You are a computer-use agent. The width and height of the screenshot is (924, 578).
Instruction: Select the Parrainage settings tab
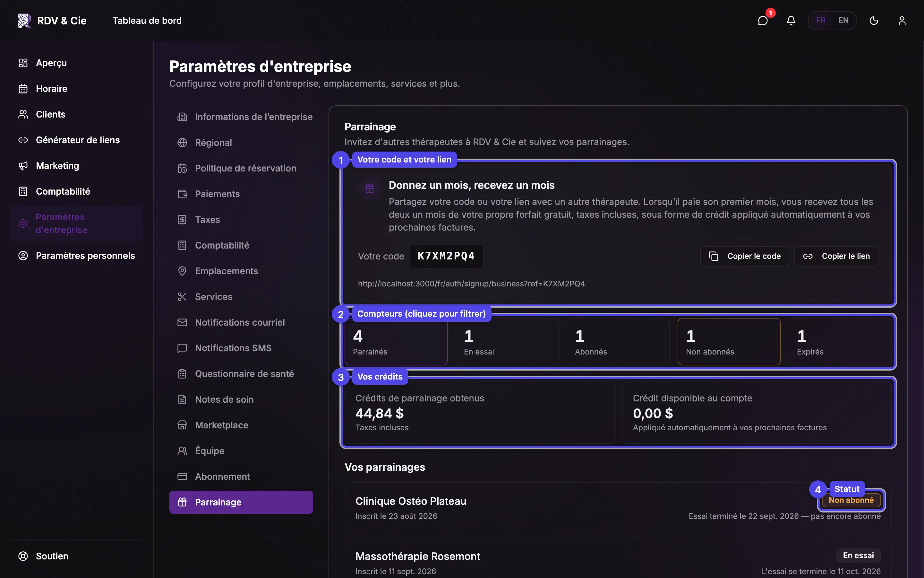pyautogui.click(x=241, y=502)
